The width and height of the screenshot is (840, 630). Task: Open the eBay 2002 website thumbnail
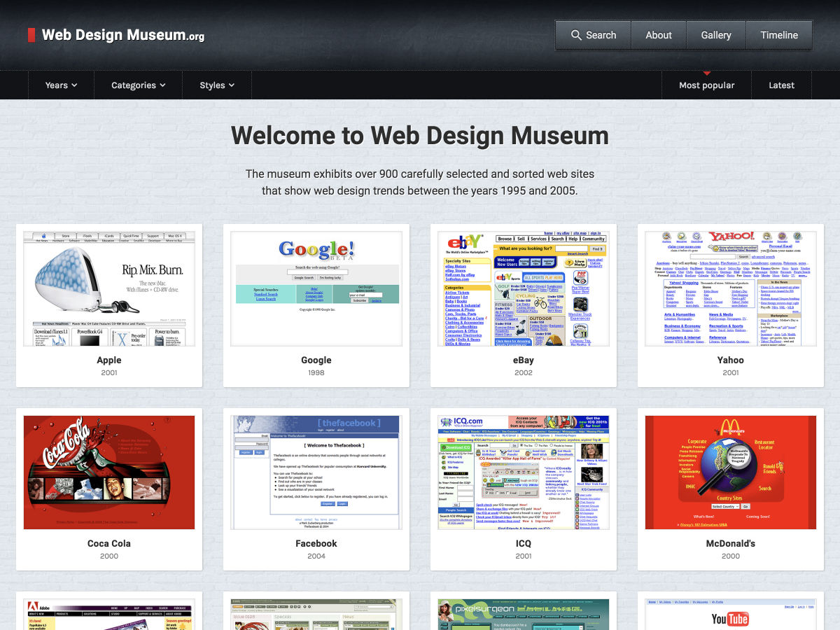[524, 288]
